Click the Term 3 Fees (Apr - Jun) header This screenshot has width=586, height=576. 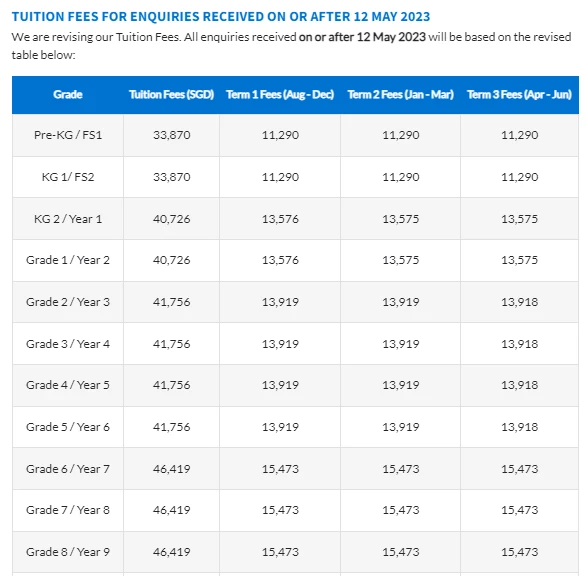(519, 95)
